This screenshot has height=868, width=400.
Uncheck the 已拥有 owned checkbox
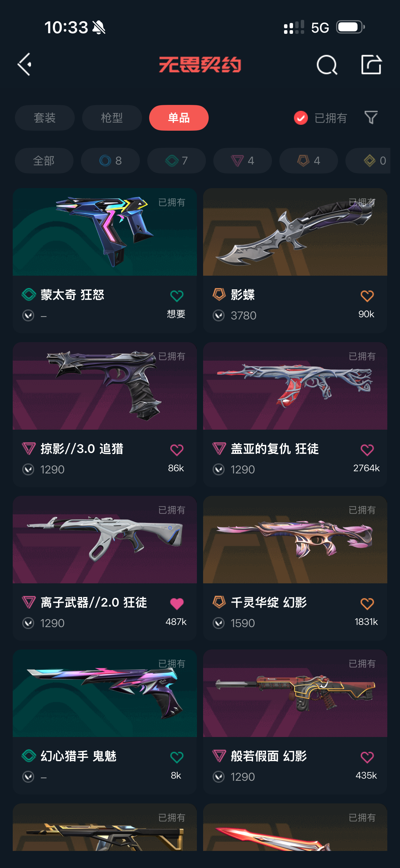(x=301, y=118)
